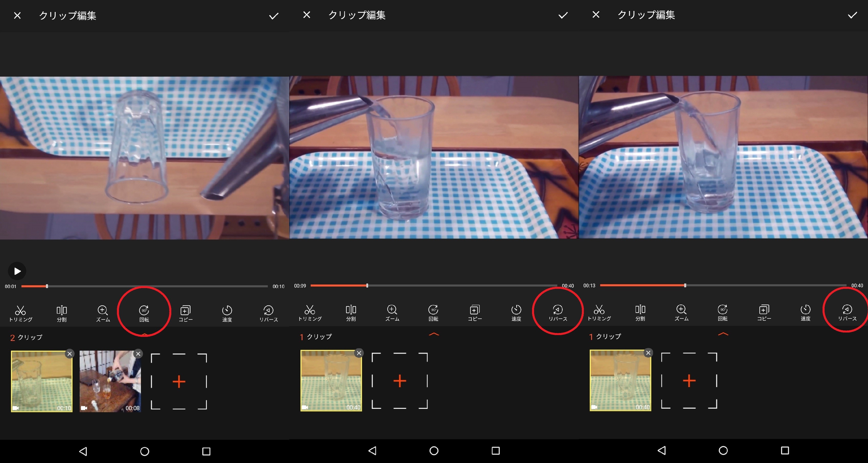The image size is (868, 463).
Task: Click the seek bar handle at 00:13
Action: pyautogui.click(x=685, y=286)
